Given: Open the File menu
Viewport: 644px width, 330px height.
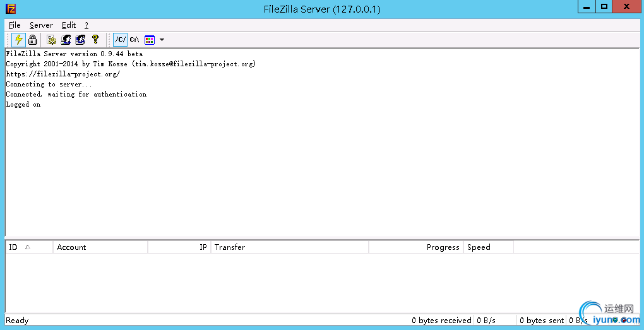Looking at the screenshot, I should pyautogui.click(x=15, y=25).
